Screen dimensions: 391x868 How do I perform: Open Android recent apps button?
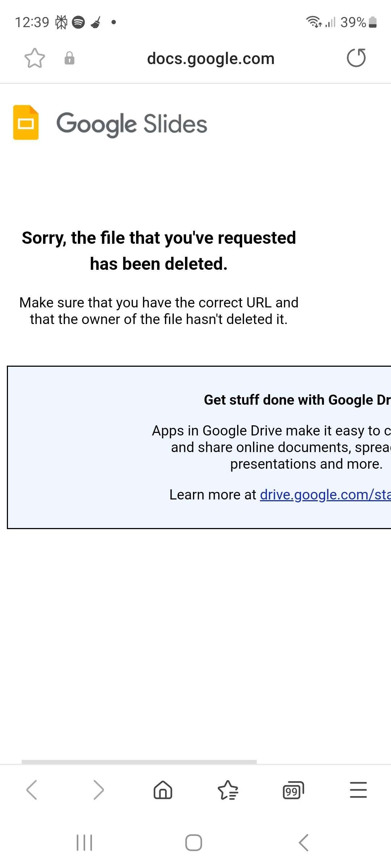point(84,843)
